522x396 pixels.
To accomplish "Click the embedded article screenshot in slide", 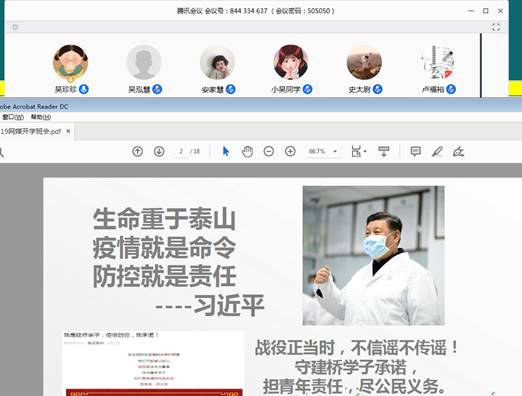I will click(x=153, y=364).
